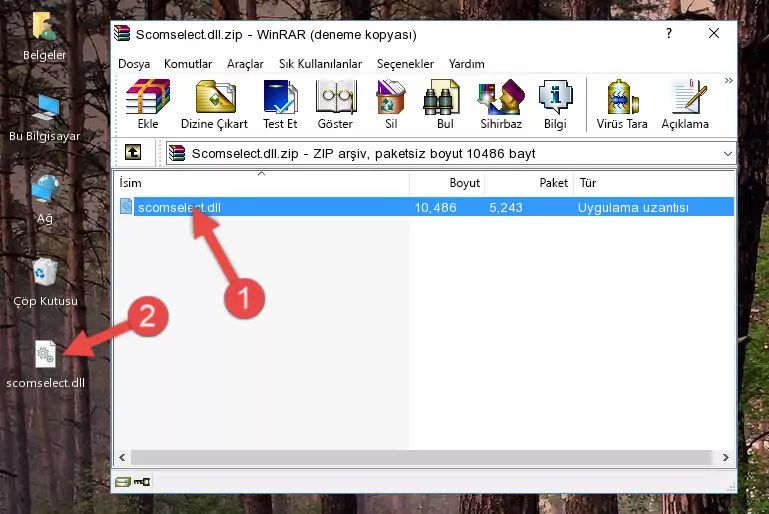
Task: Click the Virüs Tara scan icon
Action: [622, 97]
